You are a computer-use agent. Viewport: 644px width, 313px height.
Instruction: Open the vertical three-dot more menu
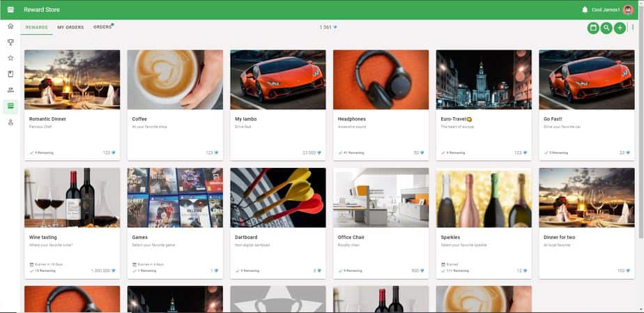(633, 27)
